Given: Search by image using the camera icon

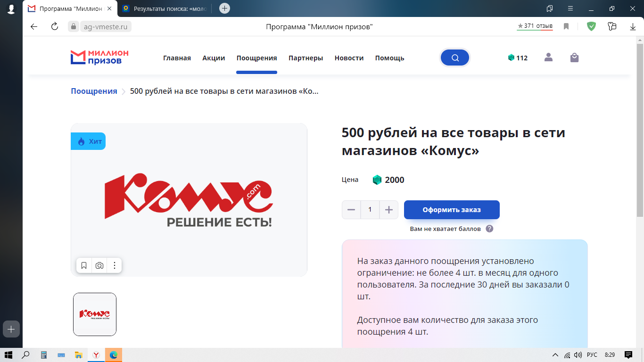Looking at the screenshot, I should 99,265.
